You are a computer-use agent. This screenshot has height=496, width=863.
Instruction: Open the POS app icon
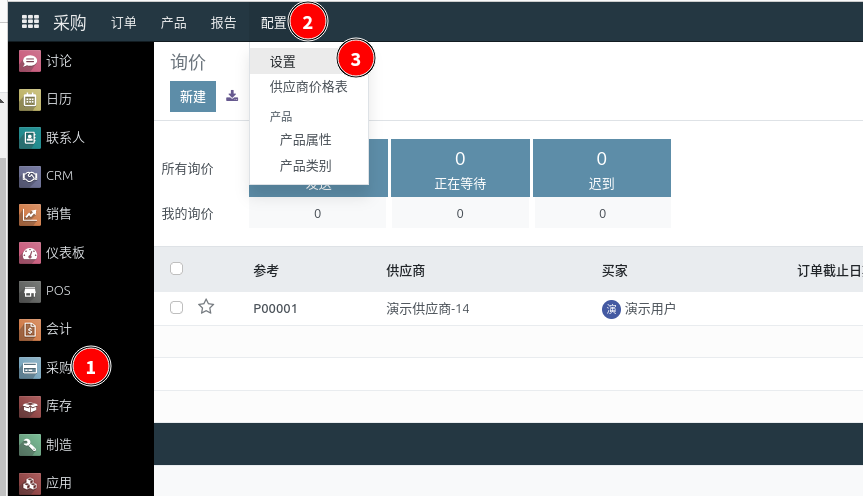30,291
